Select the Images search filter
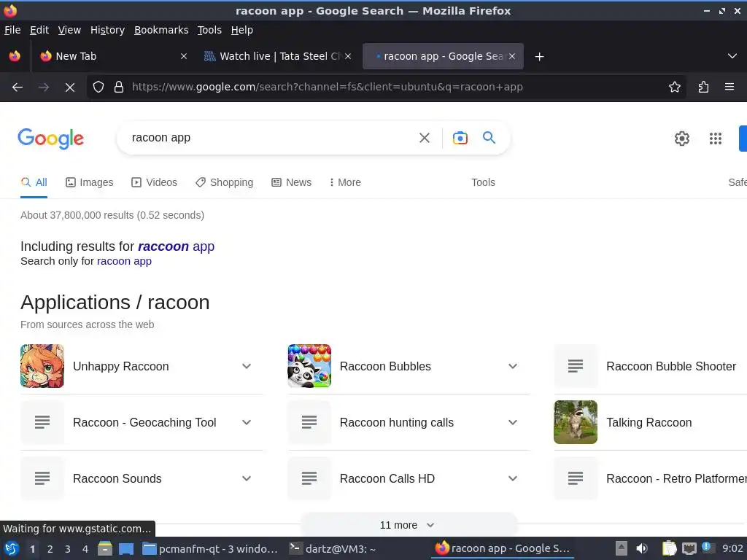The height and width of the screenshot is (560, 747). tap(90, 182)
